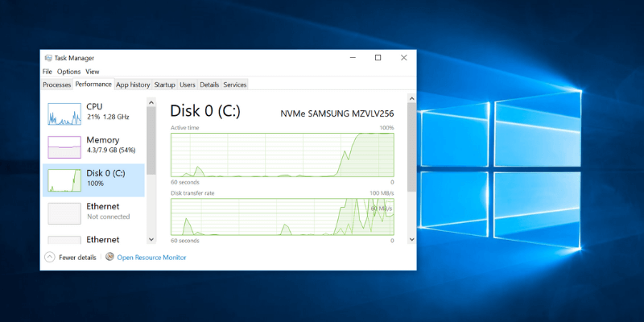Open the Options menu
Viewport: 644px width, 322px height.
69,72
